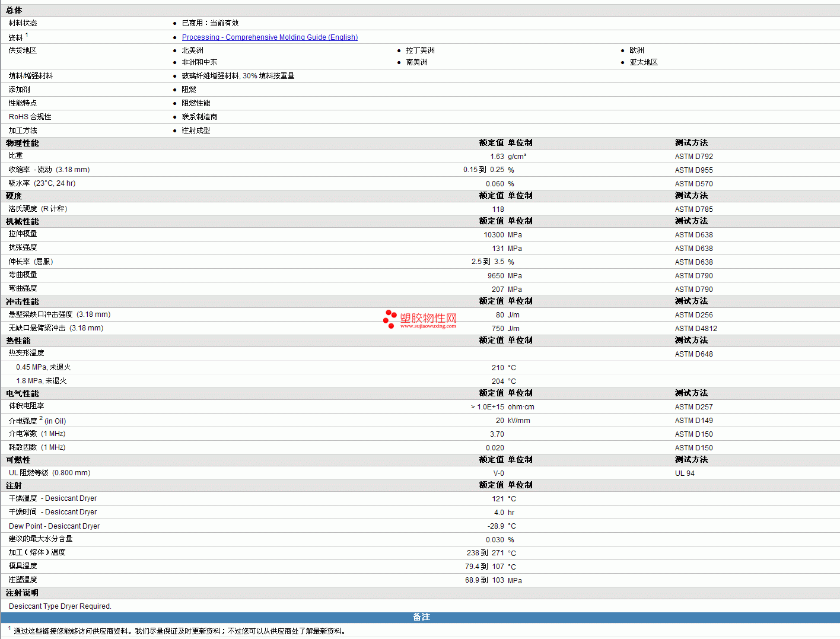Select the UL 94 test method text
Screen dimensions: 840x639
685,473
